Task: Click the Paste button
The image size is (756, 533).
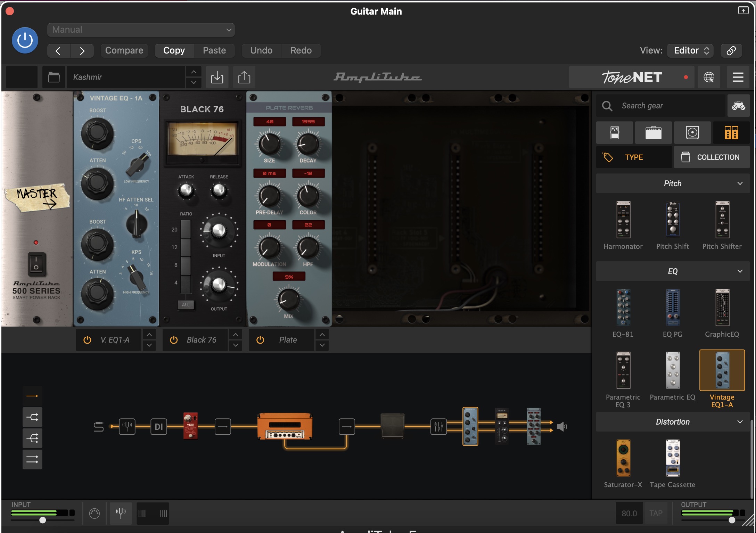Action: 214,51
